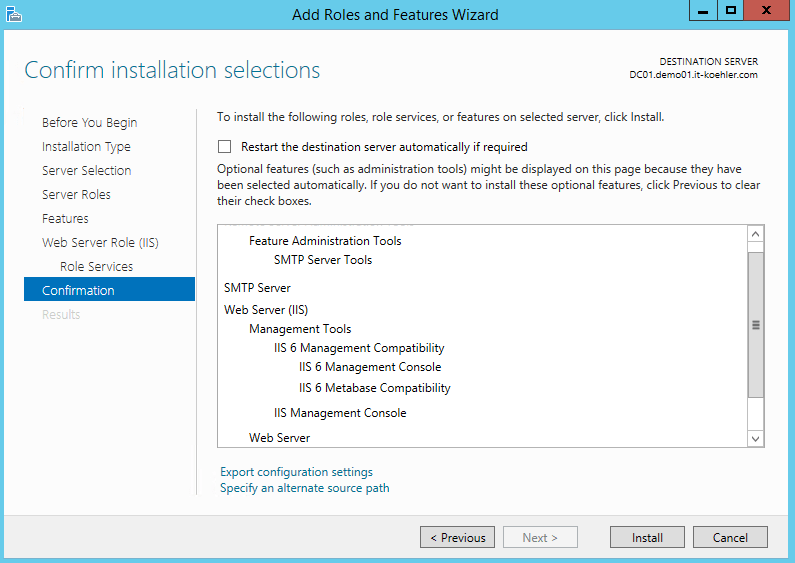Go to Before You Begin step

tap(90, 123)
